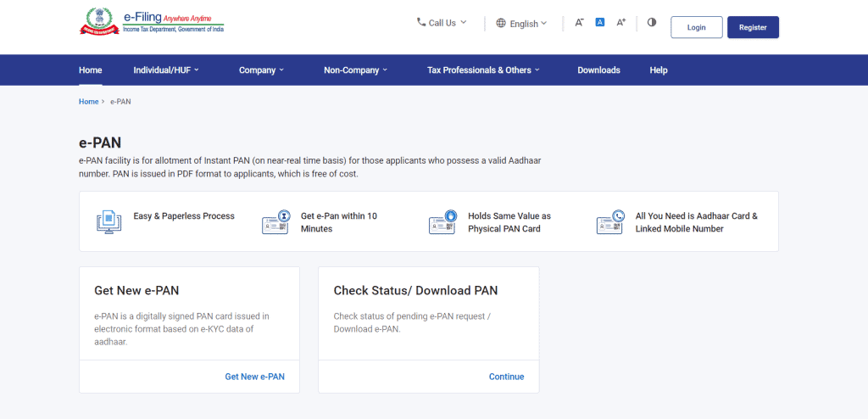Image resolution: width=868 pixels, height=419 pixels.
Task: Open the English language dropdown
Action: point(521,24)
